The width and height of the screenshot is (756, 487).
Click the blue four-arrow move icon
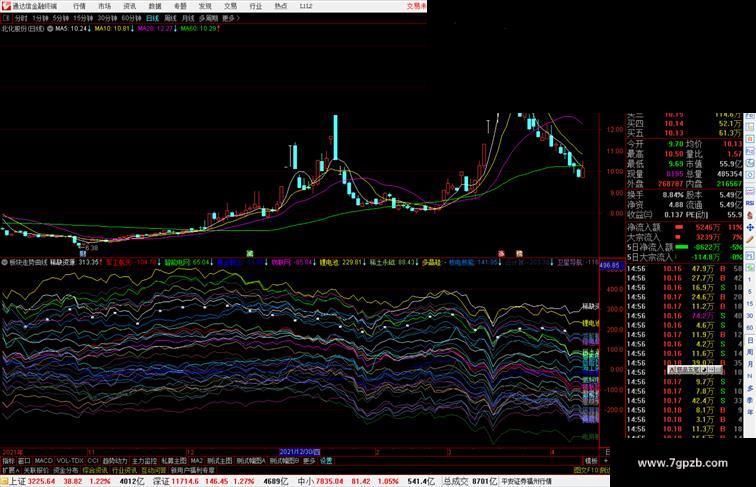(750, 227)
